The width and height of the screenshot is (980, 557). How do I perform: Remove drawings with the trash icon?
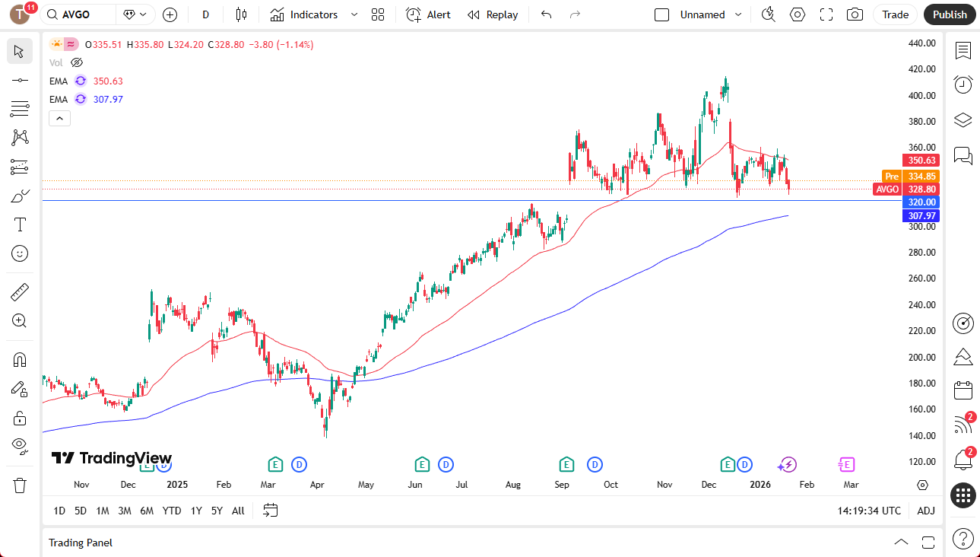click(x=20, y=485)
